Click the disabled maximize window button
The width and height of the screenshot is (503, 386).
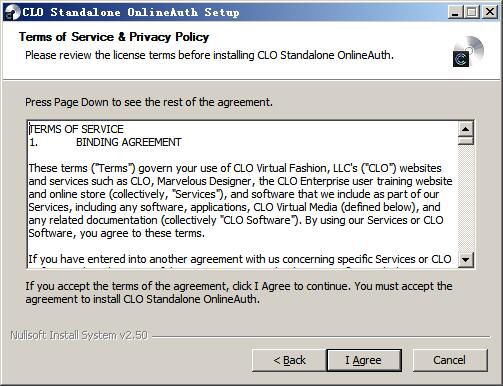pos(472,12)
